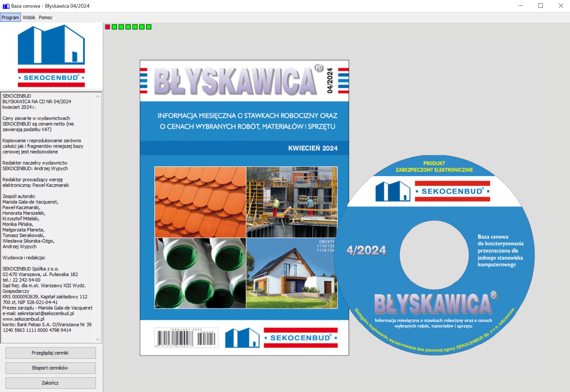Click the last green status square
The image size is (570, 392).
(x=149, y=27)
